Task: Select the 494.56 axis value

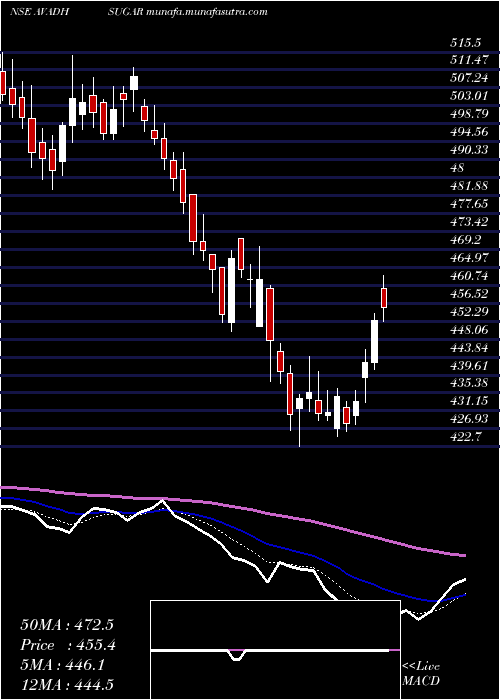Action: pyautogui.click(x=469, y=132)
